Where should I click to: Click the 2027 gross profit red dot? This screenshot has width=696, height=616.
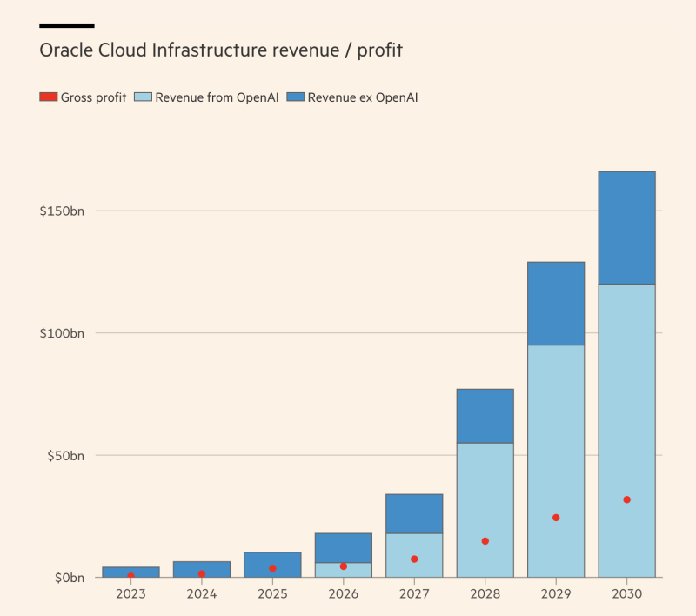pos(414,559)
